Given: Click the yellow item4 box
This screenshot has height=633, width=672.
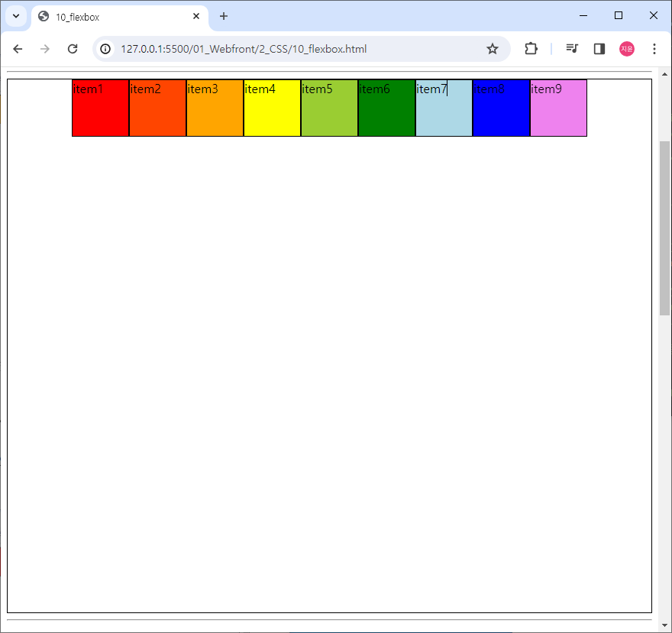Looking at the screenshot, I should pos(272,108).
